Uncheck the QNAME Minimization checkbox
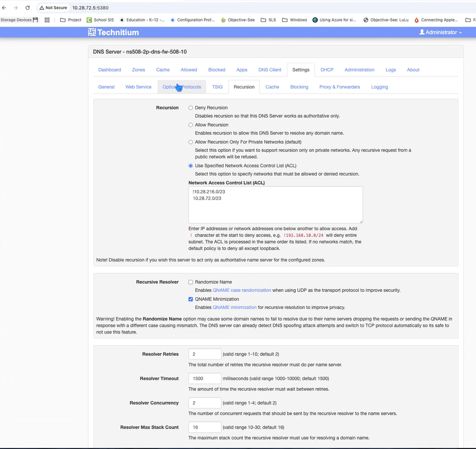Screen dimensions: 476x449 pyautogui.click(x=191, y=299)
